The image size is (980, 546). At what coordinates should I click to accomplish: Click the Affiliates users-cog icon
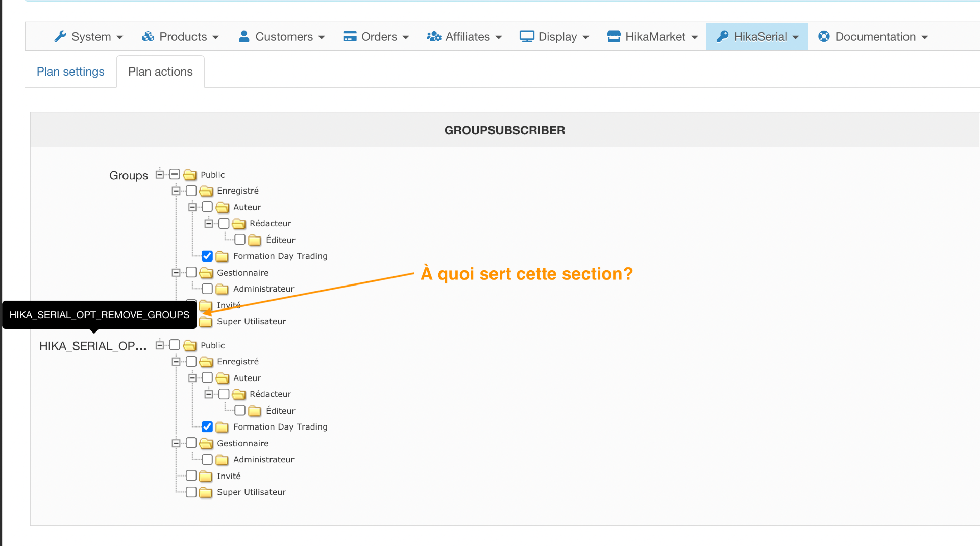[x=434, y=36]
